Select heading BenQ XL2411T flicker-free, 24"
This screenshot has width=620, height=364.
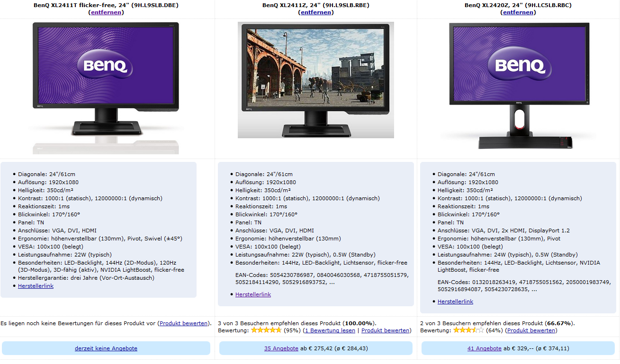coord(106,5)
